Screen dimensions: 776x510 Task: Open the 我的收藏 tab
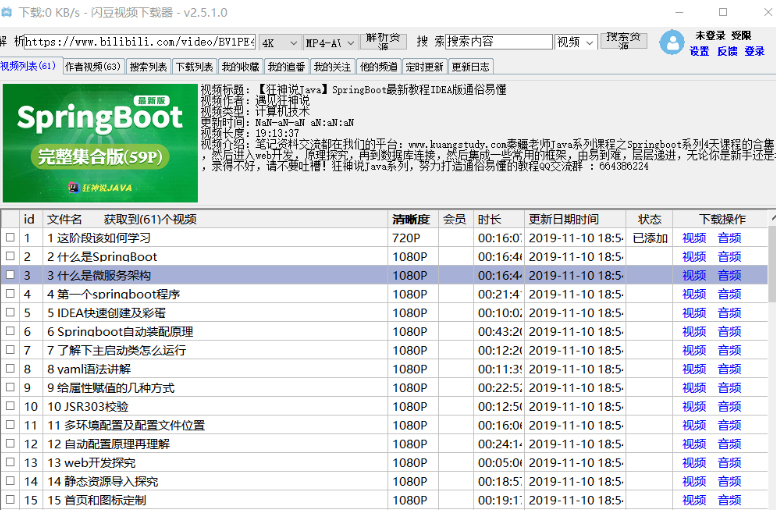[240, 67]
